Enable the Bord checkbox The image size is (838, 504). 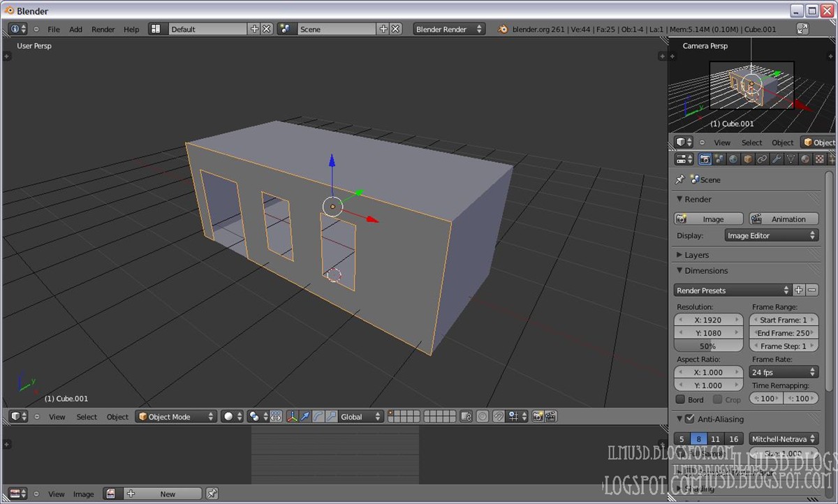(x=680, y=399)
